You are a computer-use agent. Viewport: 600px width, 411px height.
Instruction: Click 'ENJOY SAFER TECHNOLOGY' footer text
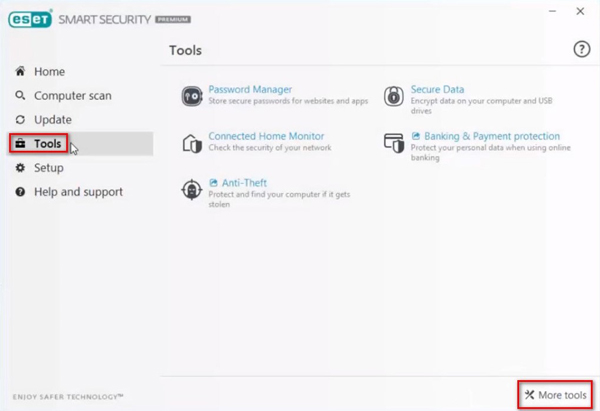coord(68,397)
